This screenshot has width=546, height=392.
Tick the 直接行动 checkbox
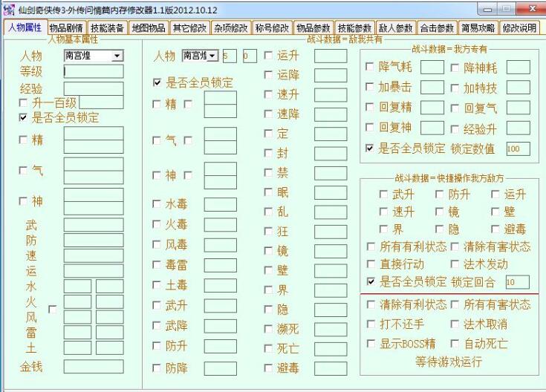[x=371, y=264]
